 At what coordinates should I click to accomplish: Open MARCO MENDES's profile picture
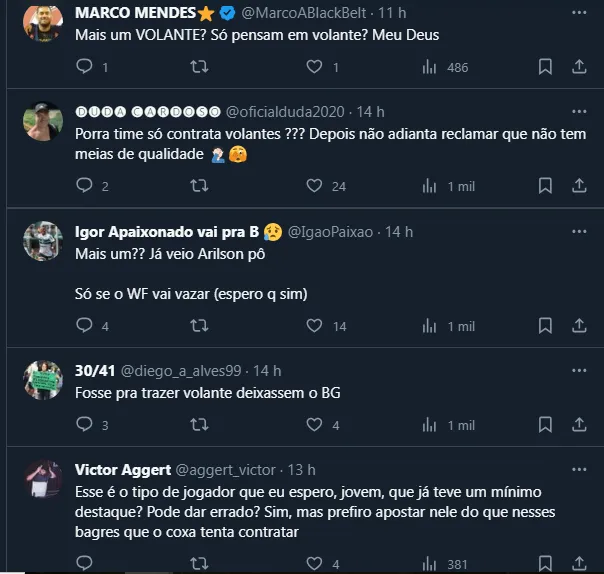[x=43, y=23]
